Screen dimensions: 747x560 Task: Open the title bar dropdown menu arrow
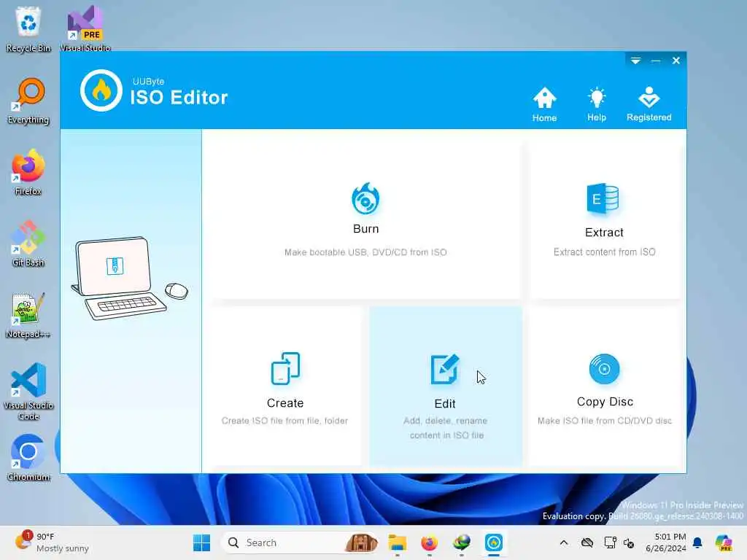click(635, 61)
